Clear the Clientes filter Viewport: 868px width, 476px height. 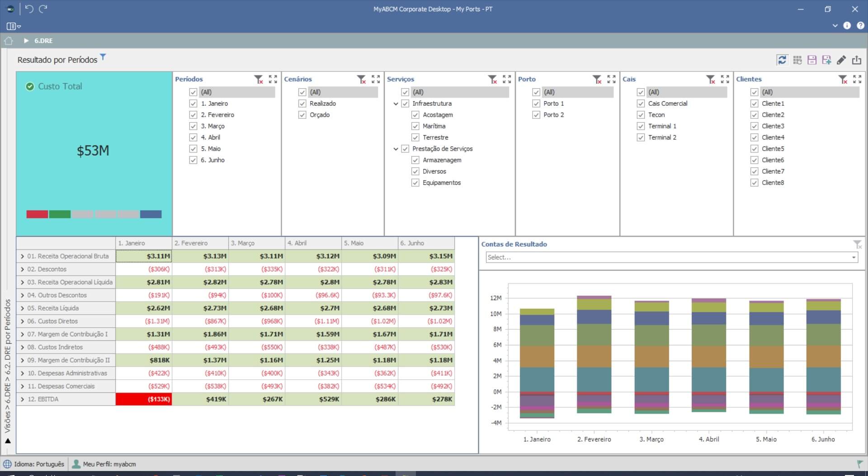(843, 80)
